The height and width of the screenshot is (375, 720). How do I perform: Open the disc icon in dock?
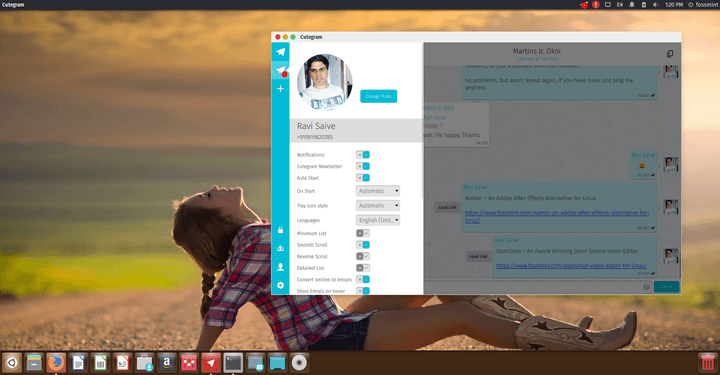coord(299,363)
